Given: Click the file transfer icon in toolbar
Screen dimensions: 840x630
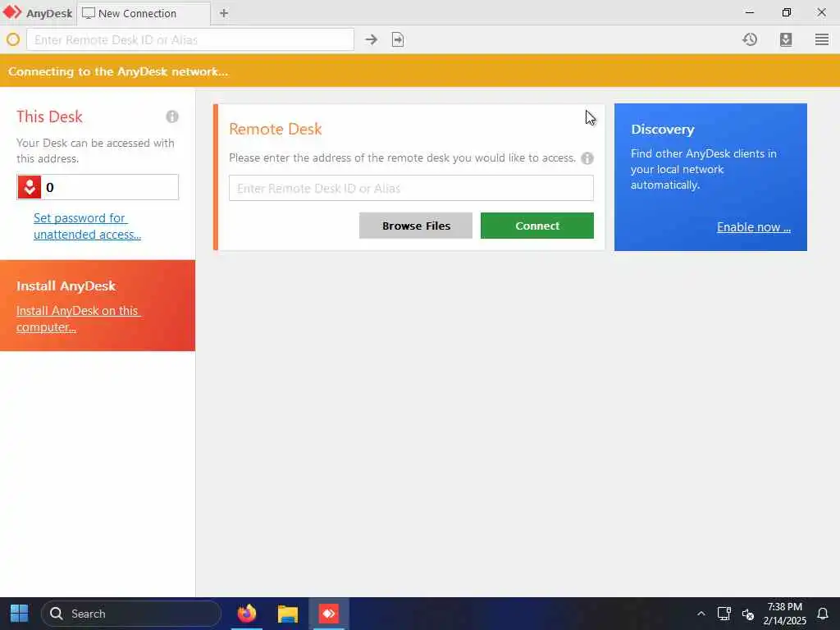Looking at the screenshot, I should [398, 39].
